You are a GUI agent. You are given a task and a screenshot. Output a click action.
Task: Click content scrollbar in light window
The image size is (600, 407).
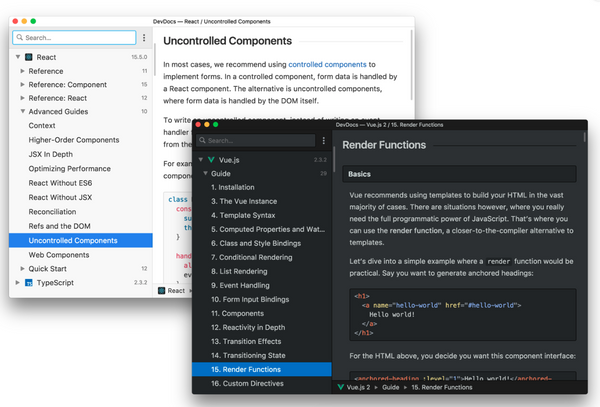click(x=411, y=64)
